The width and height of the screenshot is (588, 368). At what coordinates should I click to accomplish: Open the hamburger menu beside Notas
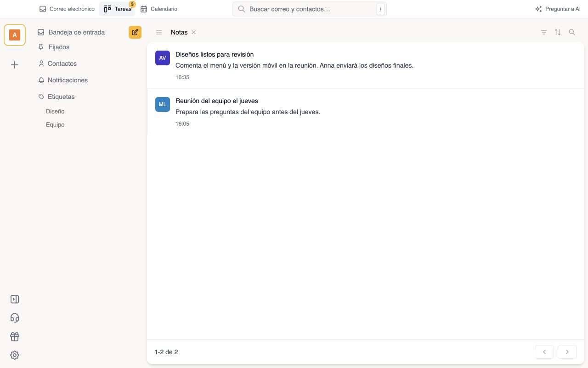(159, 32)
